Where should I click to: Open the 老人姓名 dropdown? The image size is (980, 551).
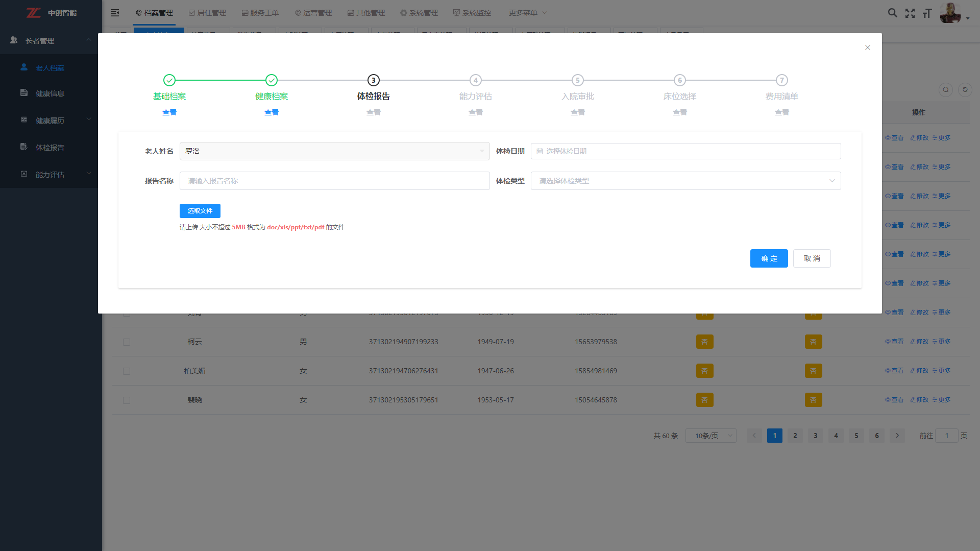click(x=334, y=151)
